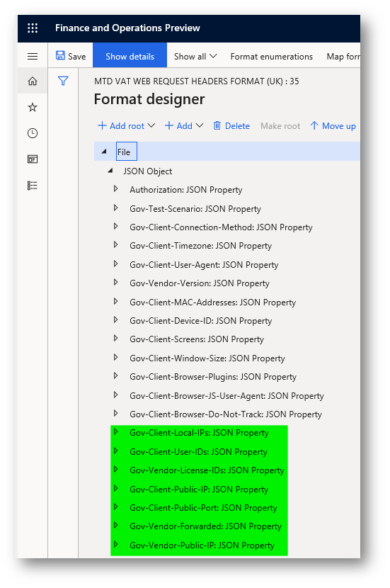Expand the Authorization JSON Property node

[x=116, y=189]
